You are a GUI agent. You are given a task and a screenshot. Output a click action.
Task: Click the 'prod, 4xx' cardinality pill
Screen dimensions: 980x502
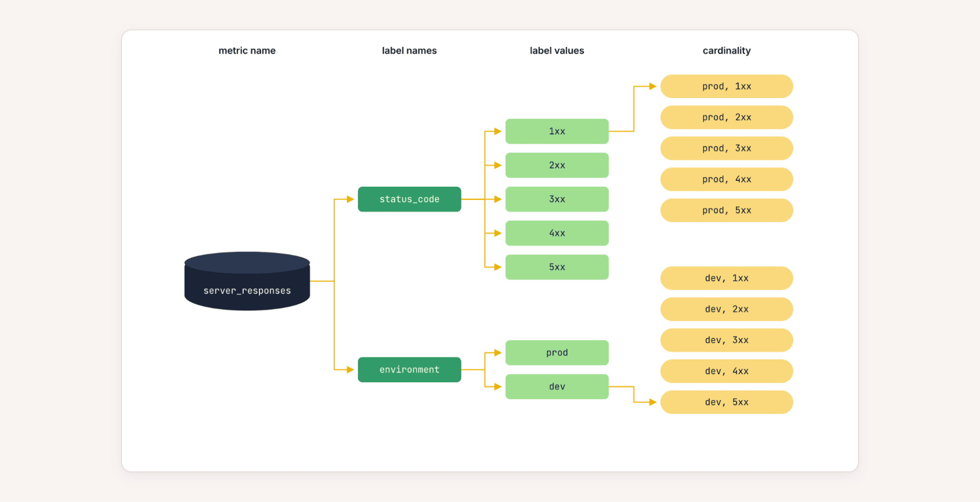727,179
